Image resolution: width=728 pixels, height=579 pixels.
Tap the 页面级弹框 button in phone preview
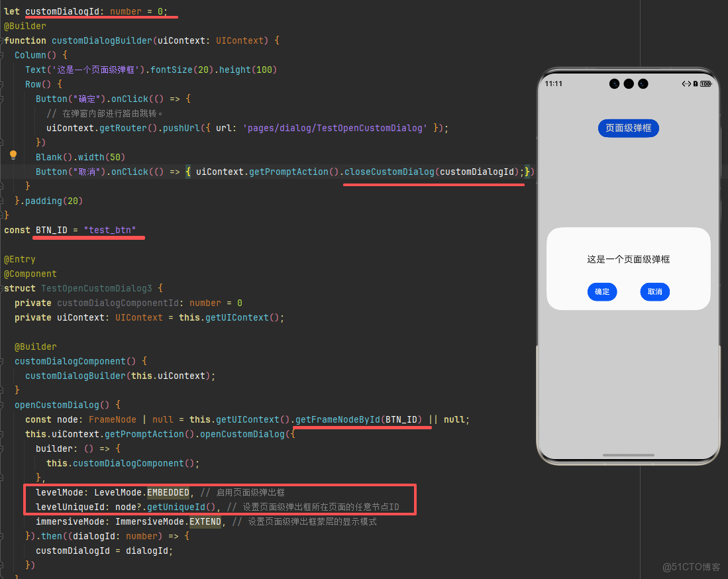click(x=628, y=128)
